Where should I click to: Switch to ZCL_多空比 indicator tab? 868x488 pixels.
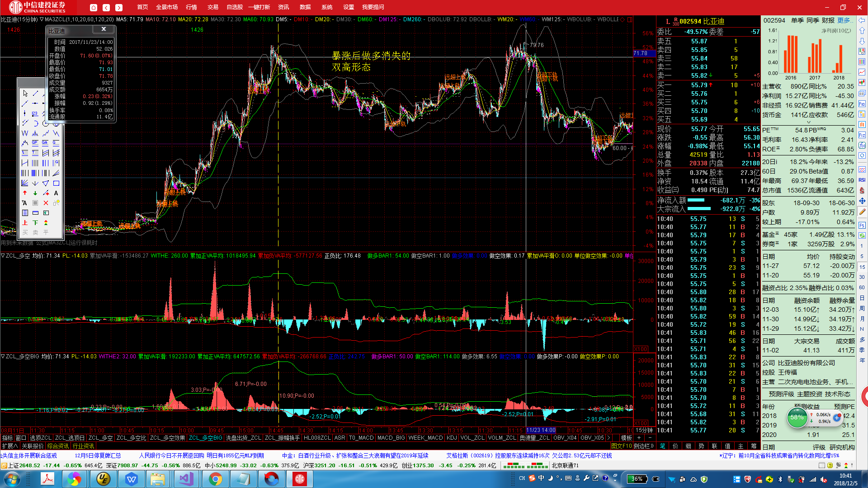pos(131,438)
